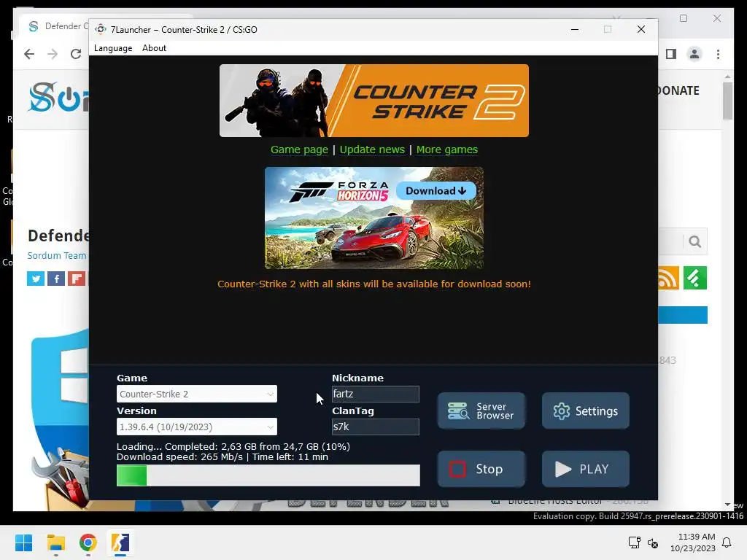Open Chrome three-dot menu

tap(718, 54)
